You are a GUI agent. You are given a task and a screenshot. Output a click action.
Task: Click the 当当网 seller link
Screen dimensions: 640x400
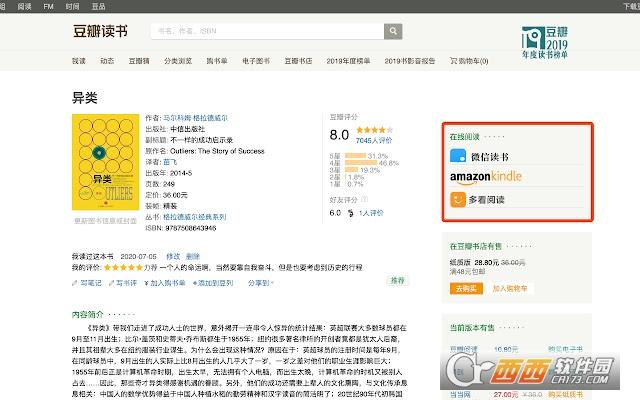coord(460,394)
